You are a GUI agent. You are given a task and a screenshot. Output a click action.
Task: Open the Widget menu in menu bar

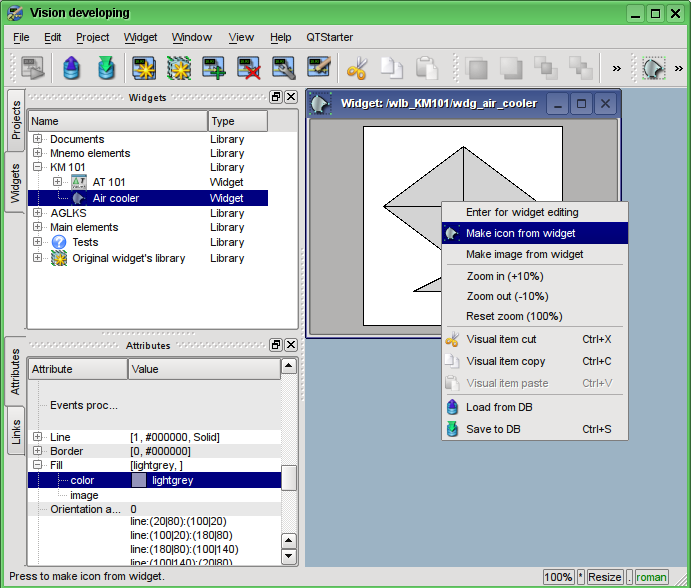tap(140, 37)
